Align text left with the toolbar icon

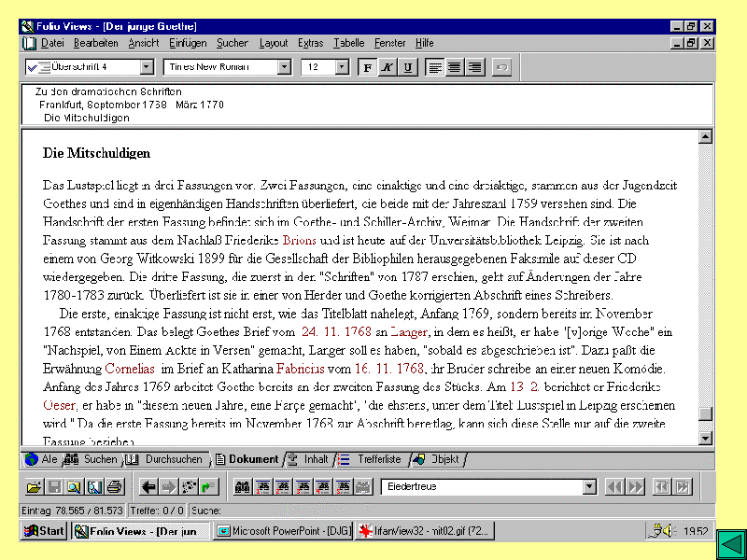coord(434,67)
